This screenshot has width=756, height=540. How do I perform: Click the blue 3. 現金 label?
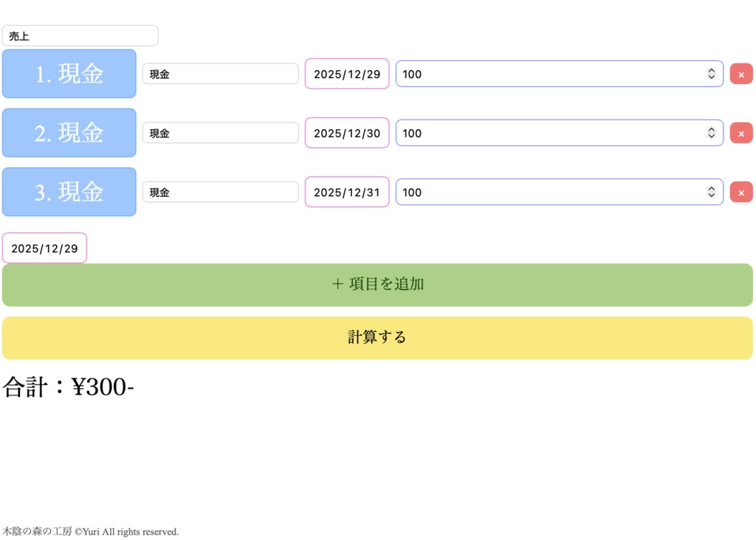click(69, 192)
